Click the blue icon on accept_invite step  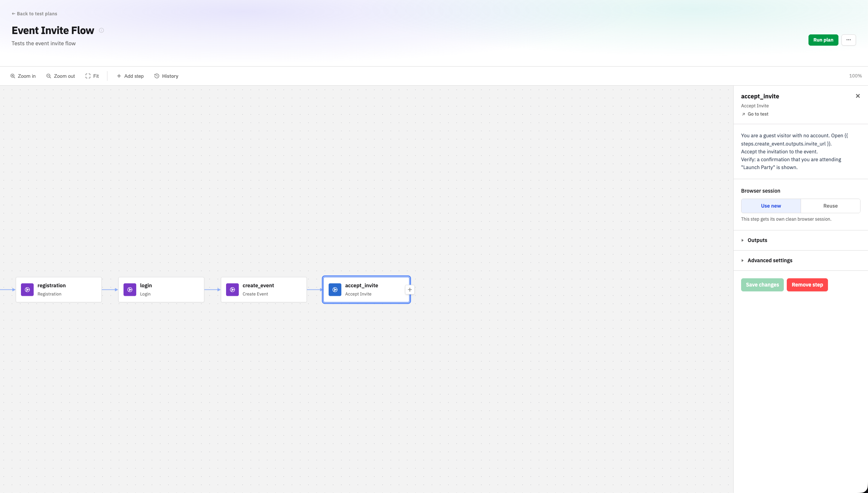pyautogui.click(x=335, y=290)
